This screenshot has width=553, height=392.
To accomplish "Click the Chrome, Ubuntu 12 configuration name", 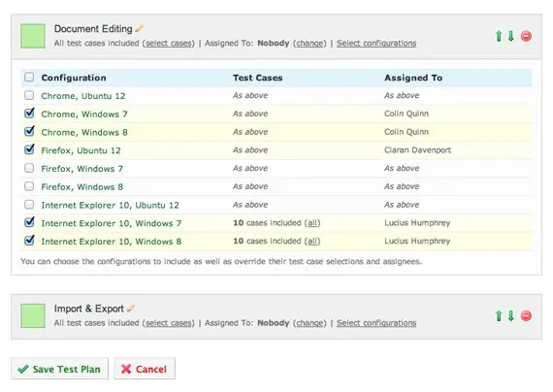I will coord(83,96).
